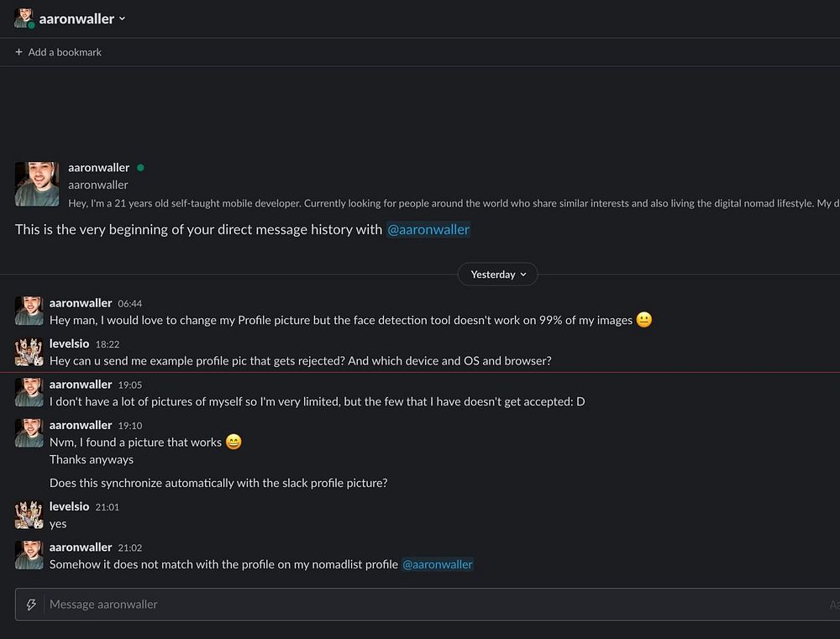Click aaronwaller avatar on the 06:44 message

click(x=29, y=311)
